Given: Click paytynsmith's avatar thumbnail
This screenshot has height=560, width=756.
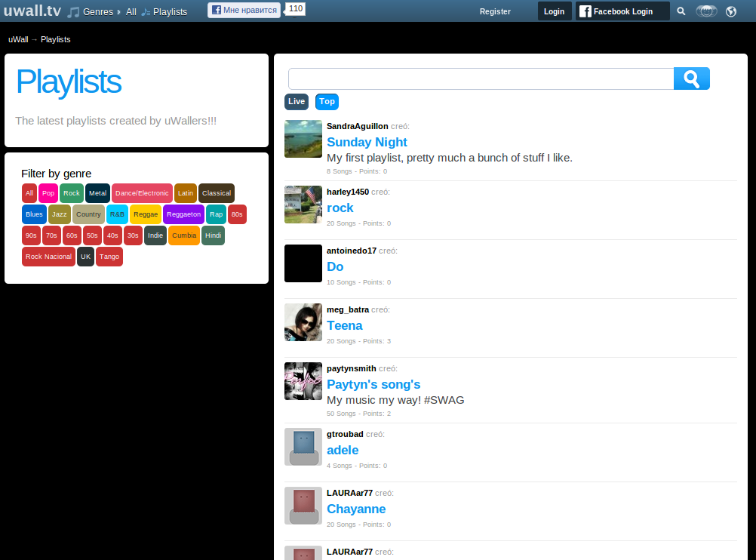Looking at the screenshot, I should tap(303, 381).
